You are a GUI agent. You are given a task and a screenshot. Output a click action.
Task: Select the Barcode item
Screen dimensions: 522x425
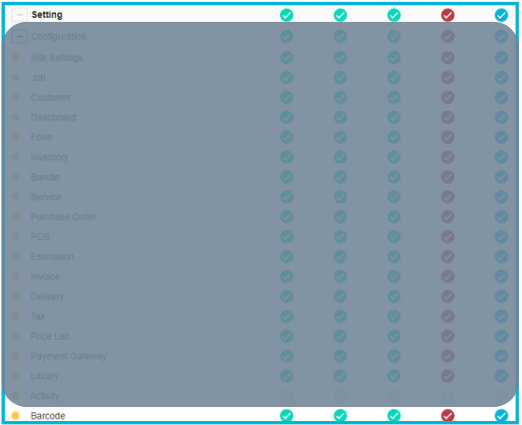tap(48, 416)
